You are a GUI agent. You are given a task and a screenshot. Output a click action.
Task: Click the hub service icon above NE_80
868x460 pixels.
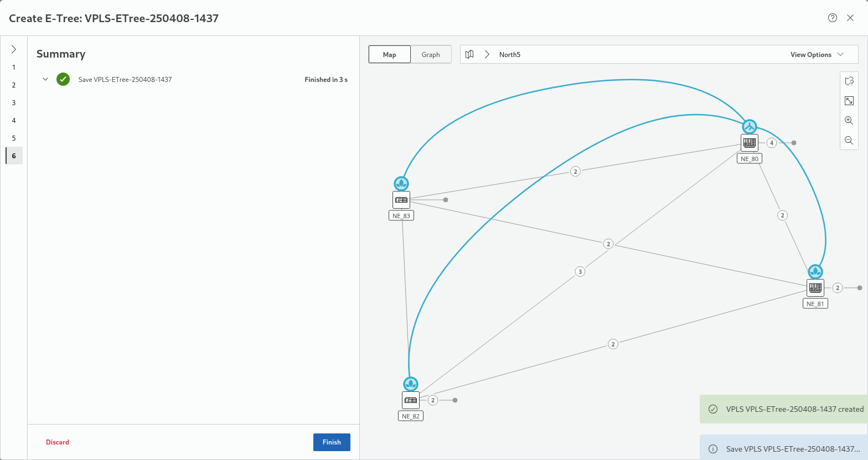coord(750,127)
